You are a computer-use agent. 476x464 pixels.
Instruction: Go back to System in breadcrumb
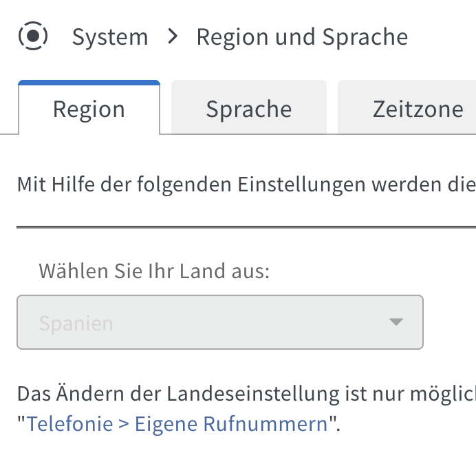click(110, 36)
